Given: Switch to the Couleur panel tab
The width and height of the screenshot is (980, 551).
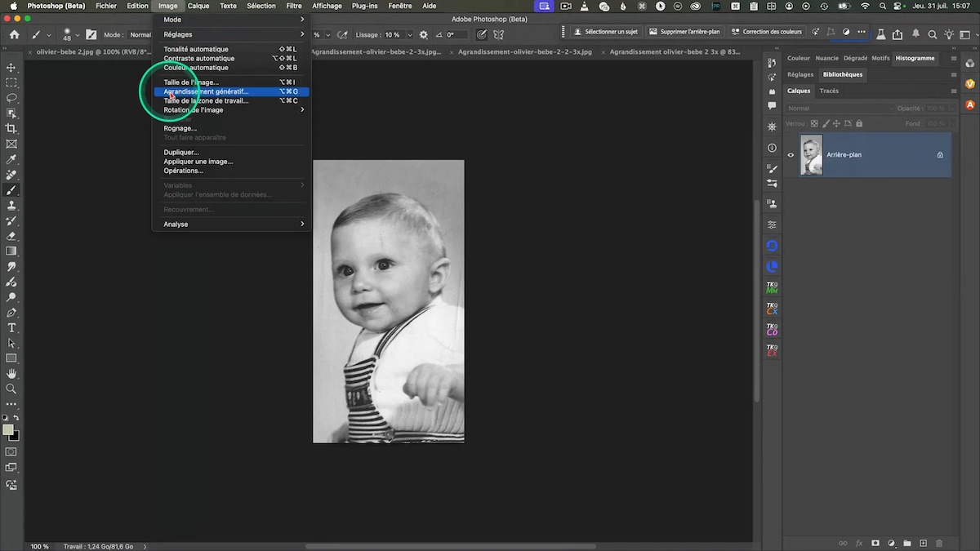Looking at the screenshot, I should click(x=799, y=58).
